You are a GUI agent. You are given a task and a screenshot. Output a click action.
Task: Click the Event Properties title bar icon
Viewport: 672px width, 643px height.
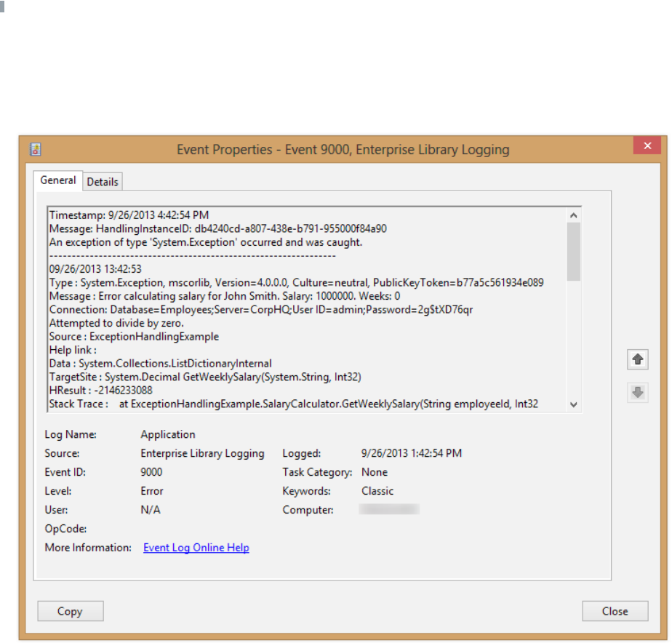tap(35, 150)
